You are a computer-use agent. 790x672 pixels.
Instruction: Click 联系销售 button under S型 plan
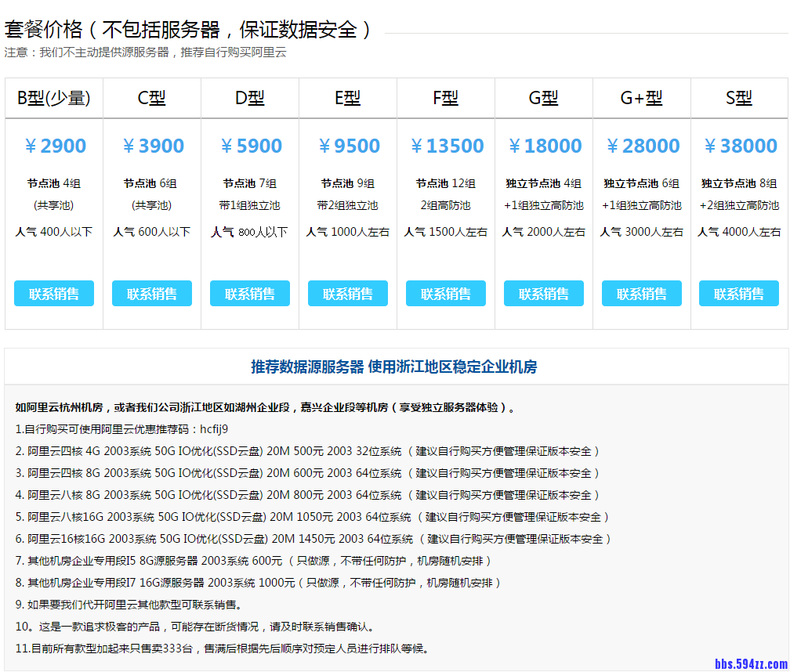coord(738,293)
